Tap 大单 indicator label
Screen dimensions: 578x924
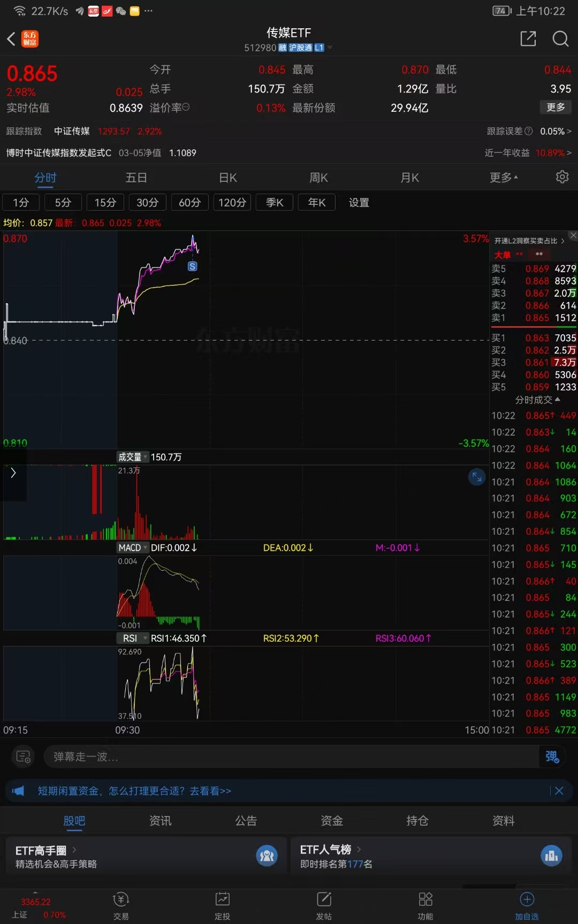tap(503, 255)
